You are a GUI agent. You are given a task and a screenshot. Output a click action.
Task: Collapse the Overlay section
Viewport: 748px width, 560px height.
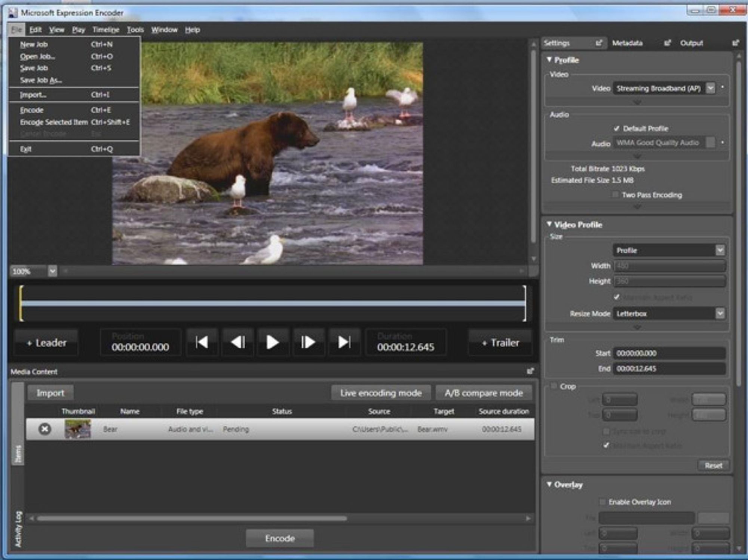pyautogui.click(x=549, y=484)
